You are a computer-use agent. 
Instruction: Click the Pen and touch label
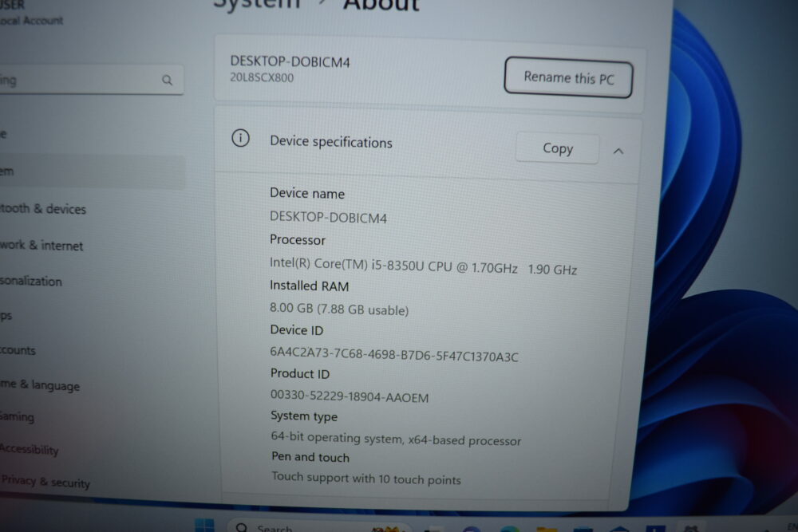310,457
